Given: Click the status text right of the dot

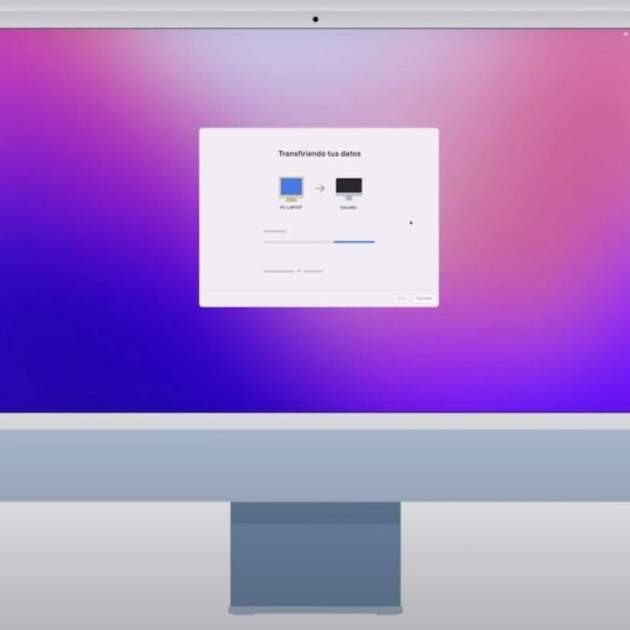Looking at the screenshot, I should [x=313, y=271].
